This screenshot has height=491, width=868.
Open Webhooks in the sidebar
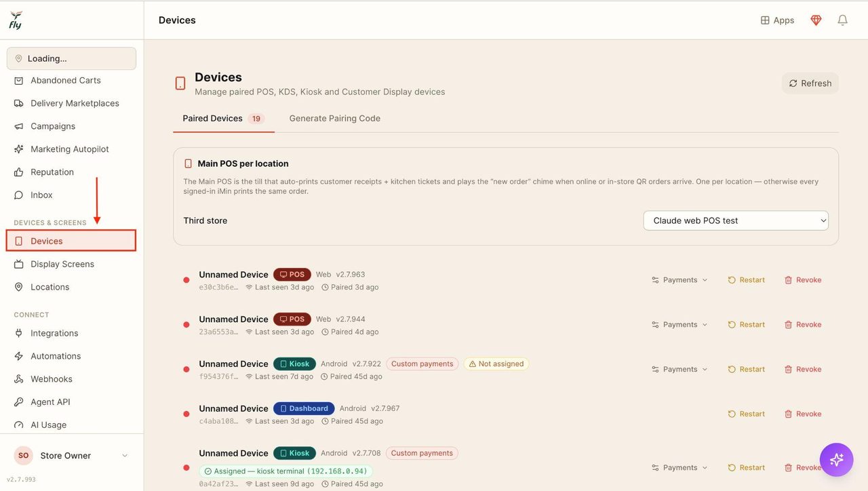click(x=71, y=380)
